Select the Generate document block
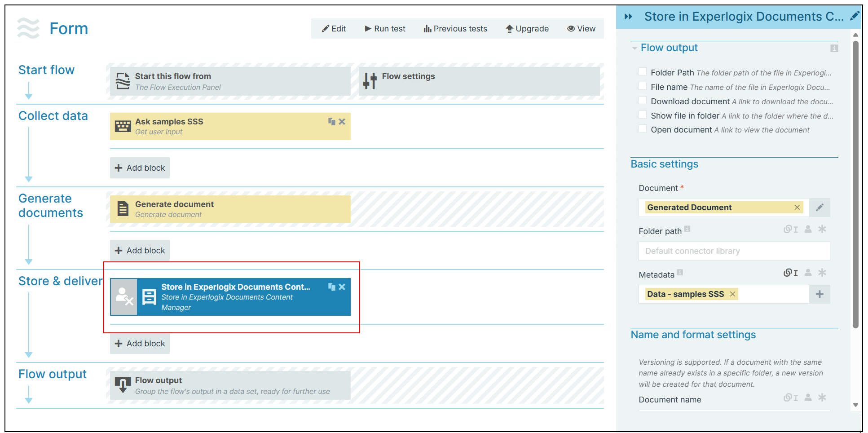Image resolution: width=868 pixels, height=433 pixels. (230, 209)
